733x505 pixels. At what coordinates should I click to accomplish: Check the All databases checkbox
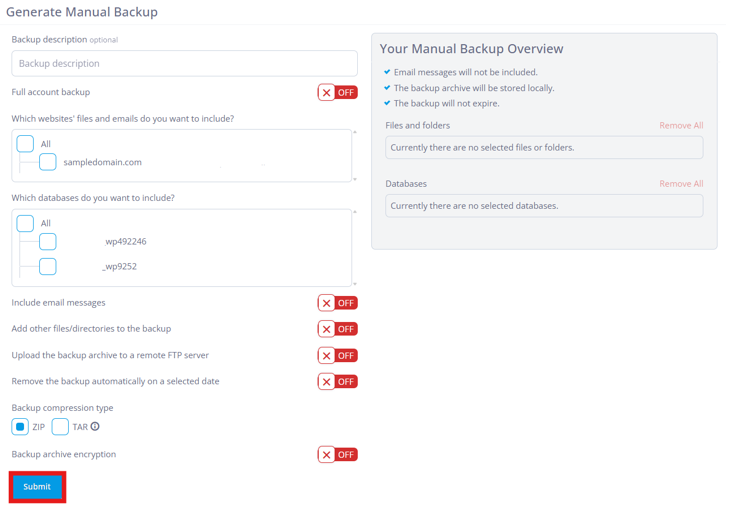point(25,223)
